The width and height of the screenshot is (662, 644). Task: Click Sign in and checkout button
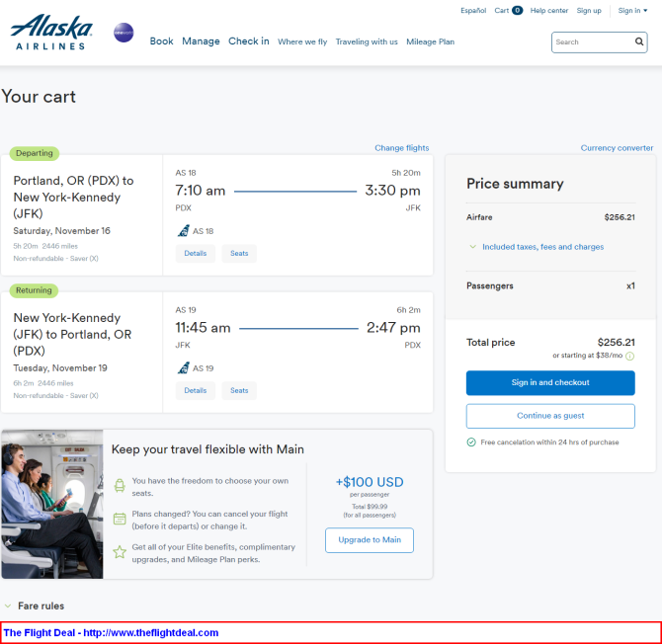550,383
